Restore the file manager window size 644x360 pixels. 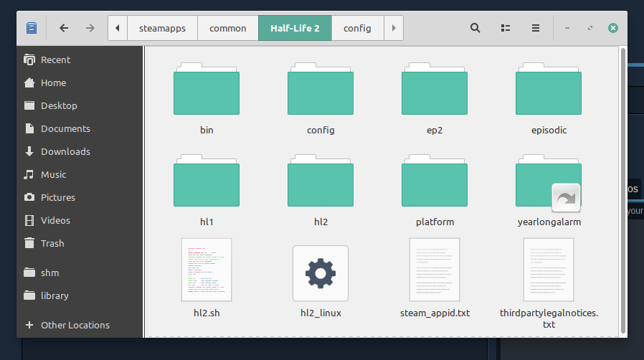pyautogui.click(x=590, y=28)
